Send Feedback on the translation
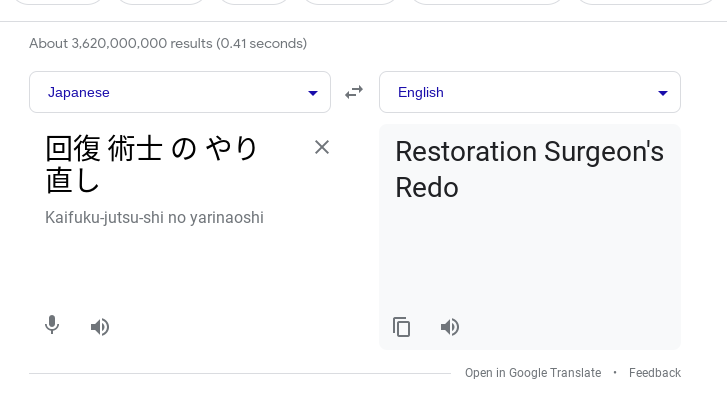The width and height of the screenshot is (727, 418). pyautogui.click(x=655, y=373)
